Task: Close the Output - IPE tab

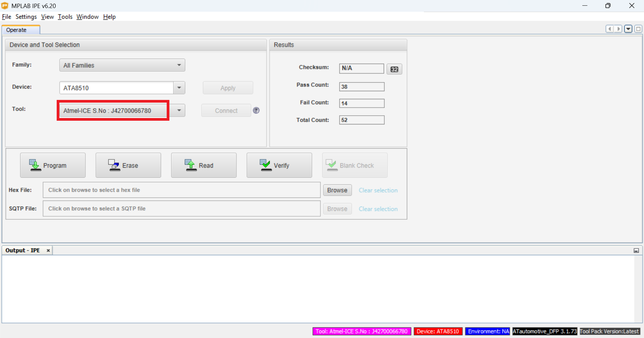Action: click(48, 250)
